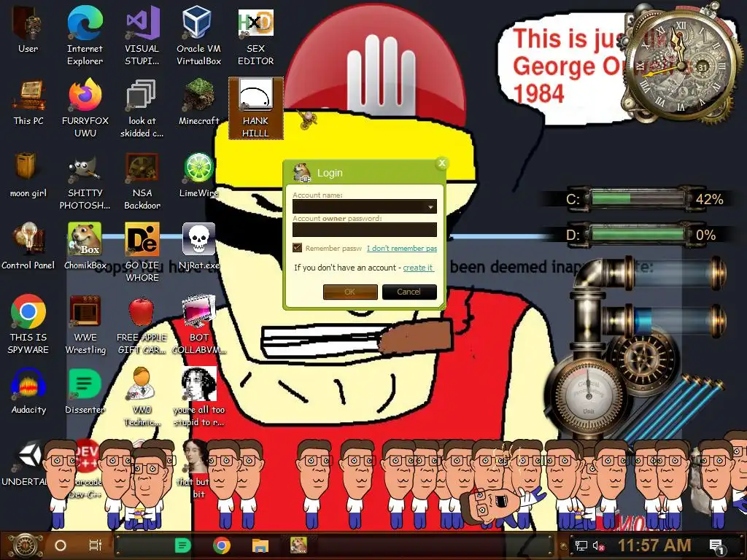Viewport: 747px width, 560px height.
Task: Unmute the volume tray icon
Action: (598, 545)
